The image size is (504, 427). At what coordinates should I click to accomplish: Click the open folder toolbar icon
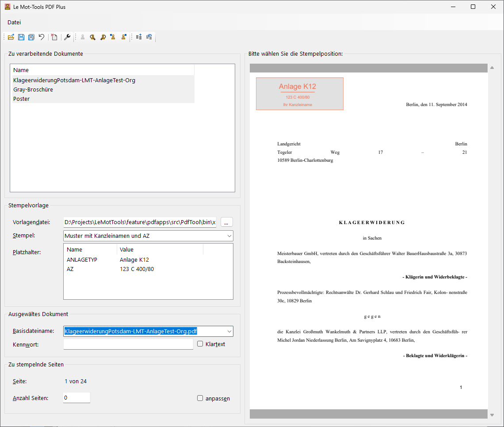pyautogui.click(x=11, y=37)
